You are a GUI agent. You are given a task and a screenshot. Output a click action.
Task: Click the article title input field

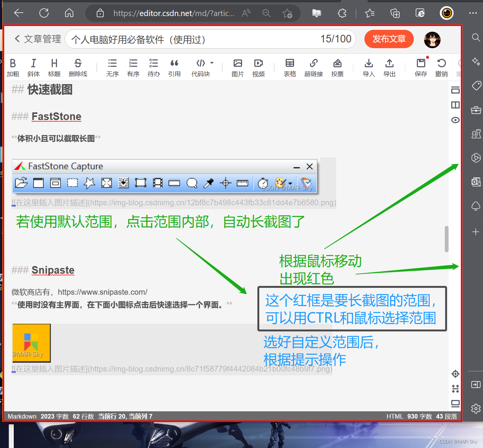210,39
